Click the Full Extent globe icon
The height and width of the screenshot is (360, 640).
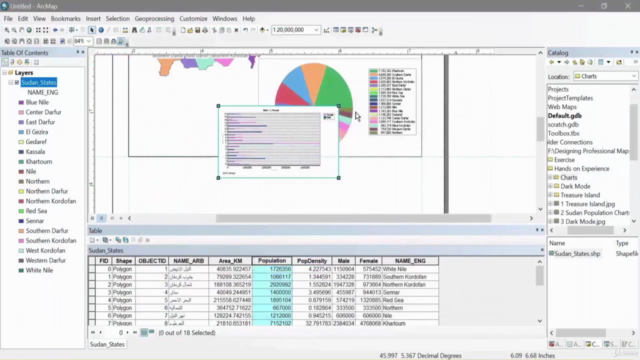click(29, 30)
